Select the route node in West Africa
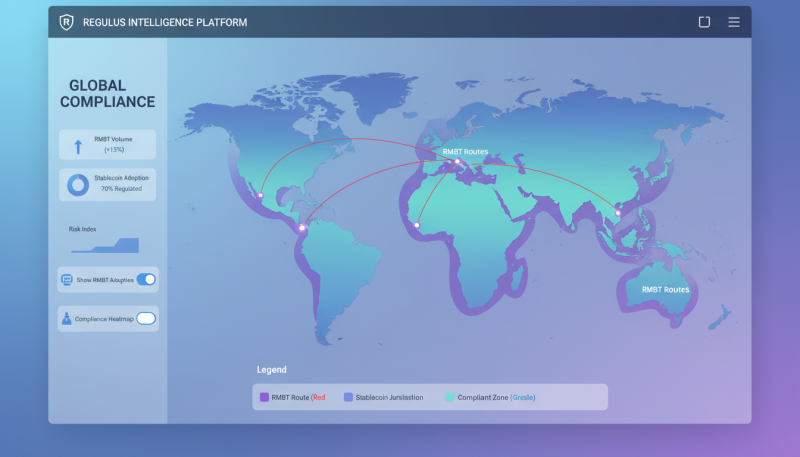Image resolution: width=800 pixels, height=457 pixels. coord(417,225)
